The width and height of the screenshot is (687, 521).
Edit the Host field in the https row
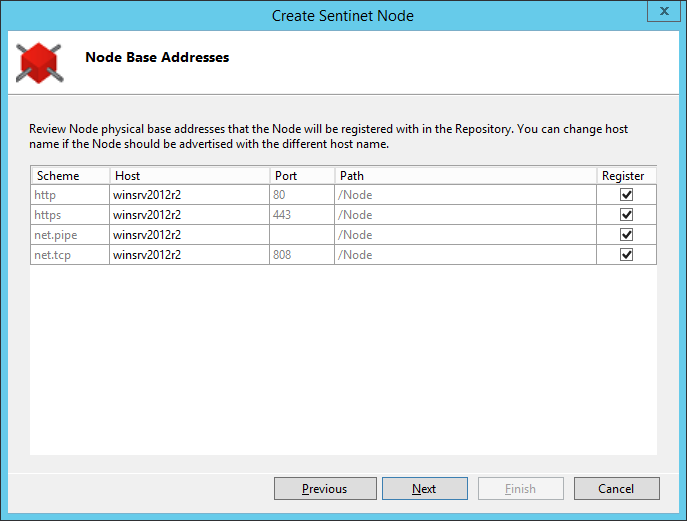189,215
